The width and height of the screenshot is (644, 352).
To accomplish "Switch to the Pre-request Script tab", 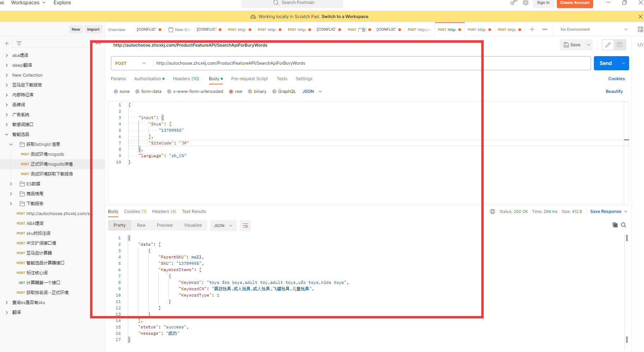I will [250, 79].
